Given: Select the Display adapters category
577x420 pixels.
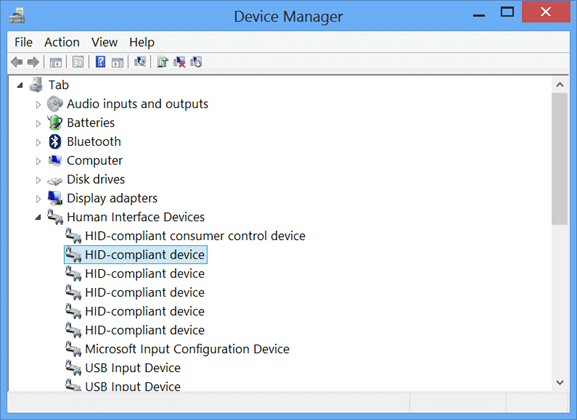Looking at the screenshot, I should point(112,198).
